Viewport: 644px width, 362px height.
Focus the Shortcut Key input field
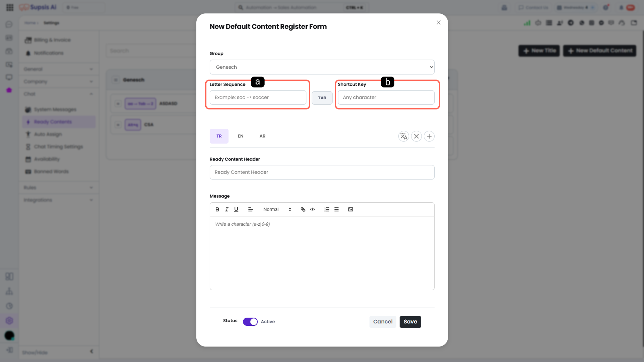(x=386, y=97)
